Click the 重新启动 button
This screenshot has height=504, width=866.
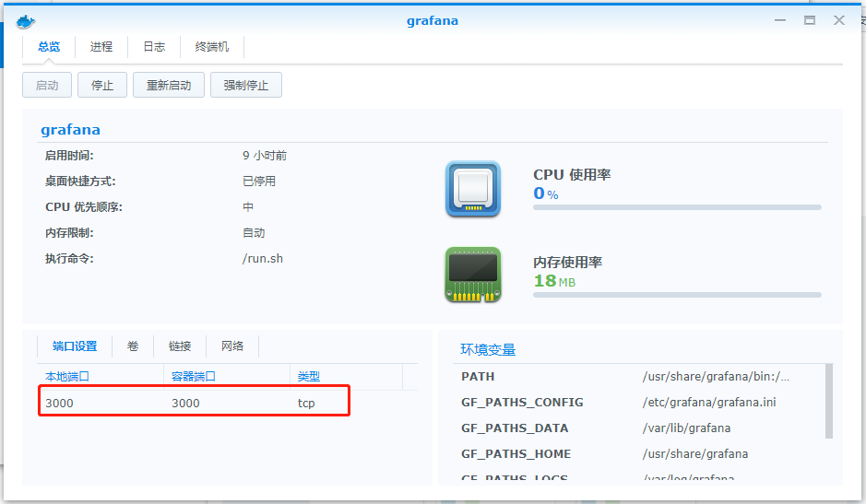coord(169,85)
